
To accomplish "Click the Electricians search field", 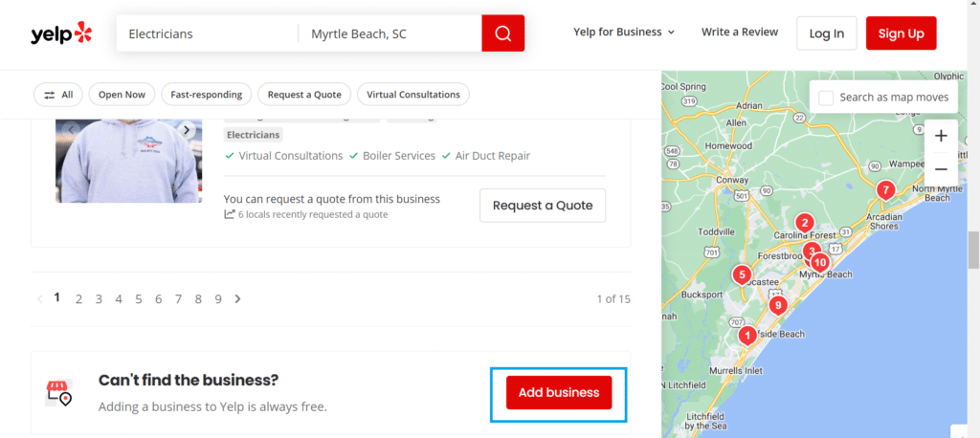I will coord(207,33).
